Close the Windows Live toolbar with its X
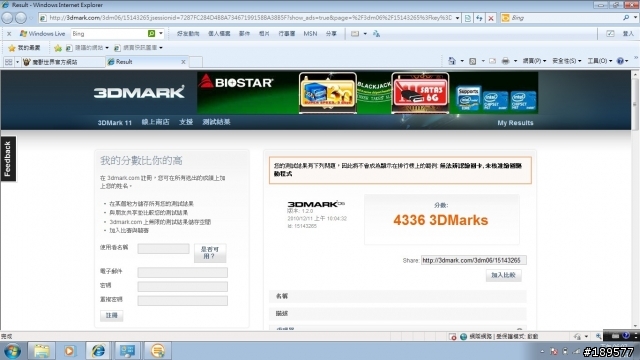Image resolution: width=640 pixels, height=360 pixels. pos(9,33)
